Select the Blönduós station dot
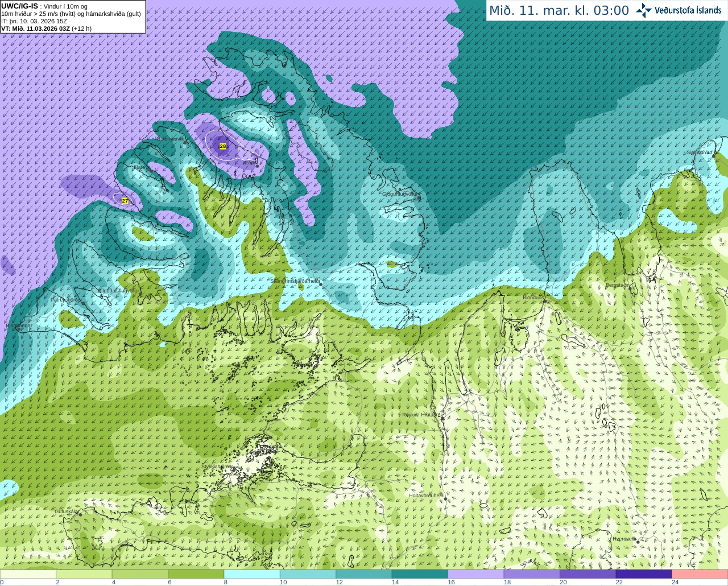The height and width of the screenshot is (586, 728). (545, 301)
